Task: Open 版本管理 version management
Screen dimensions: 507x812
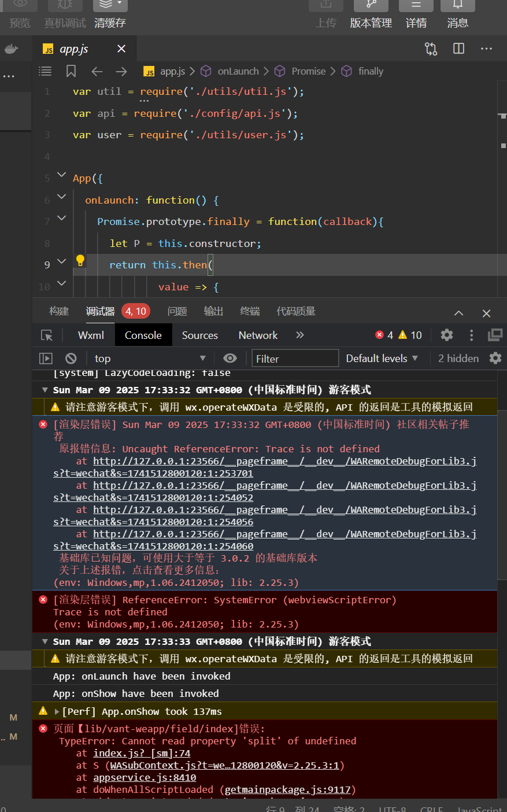Action: click(371, 13)
